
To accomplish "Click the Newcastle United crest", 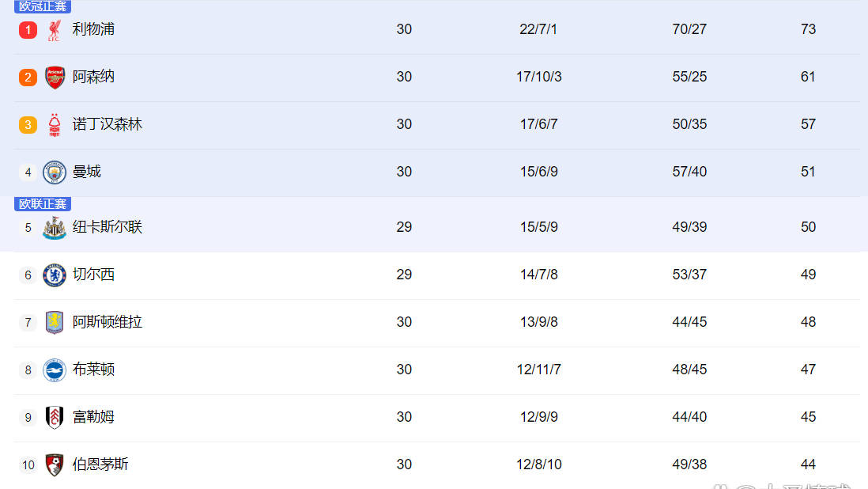I will click(x=55, y=228).
